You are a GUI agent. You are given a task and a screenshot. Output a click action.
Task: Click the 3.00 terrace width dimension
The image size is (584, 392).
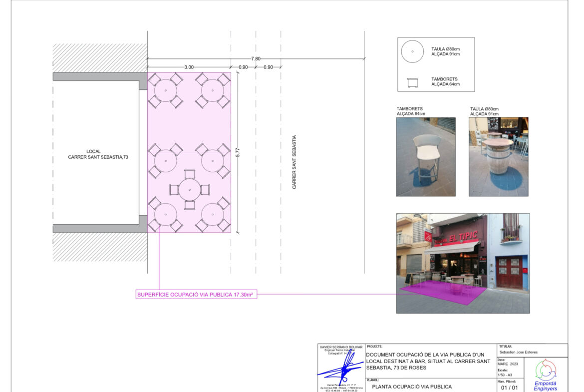189,67
